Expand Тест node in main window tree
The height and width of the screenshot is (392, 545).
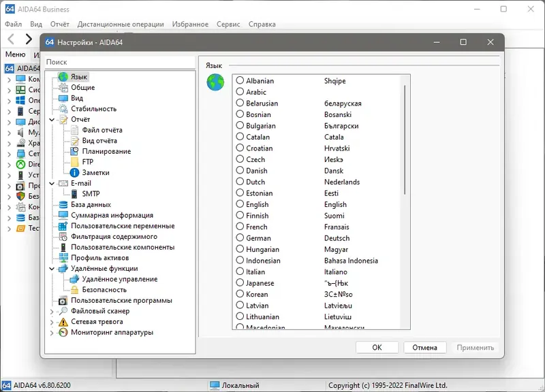coord(9,229)
